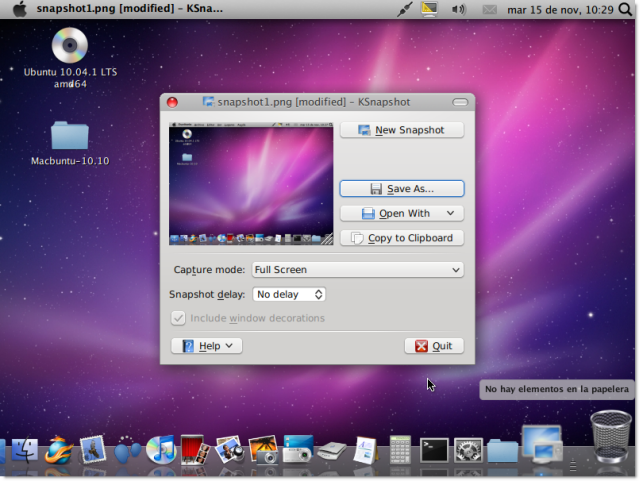The height and width of the screenshot is (481, 640).
Task: Click inside the No delay field
Action: [x=283, y=294]
